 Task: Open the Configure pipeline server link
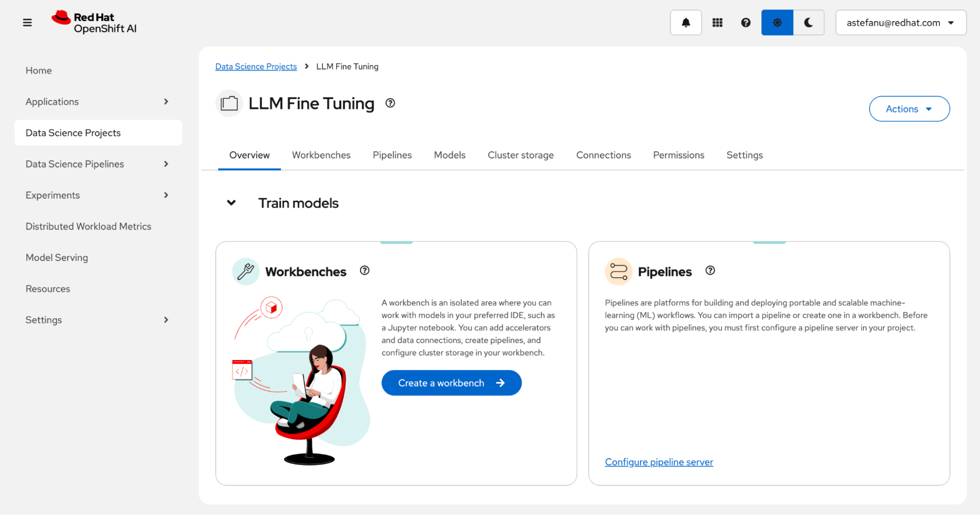pyautogui.click(x=658, y=462)
